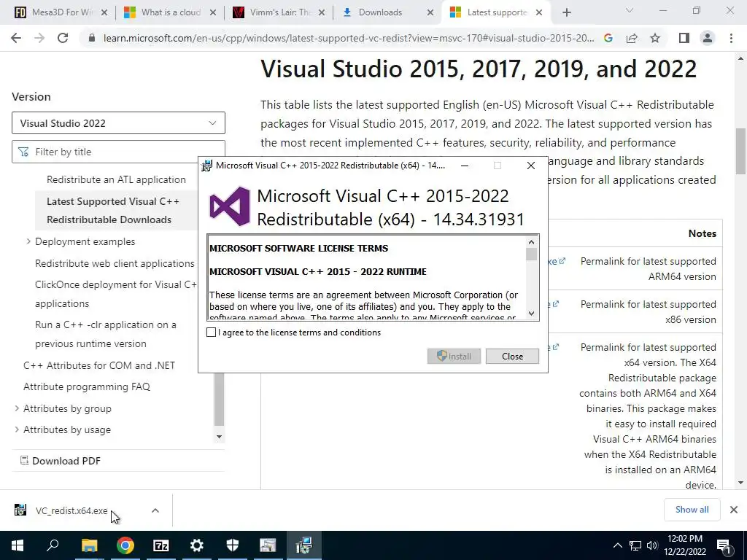Image resolution: width=747 pixels, height=560 pixels.
Task: Open taskbar search
Action: [x=53, y=545]
